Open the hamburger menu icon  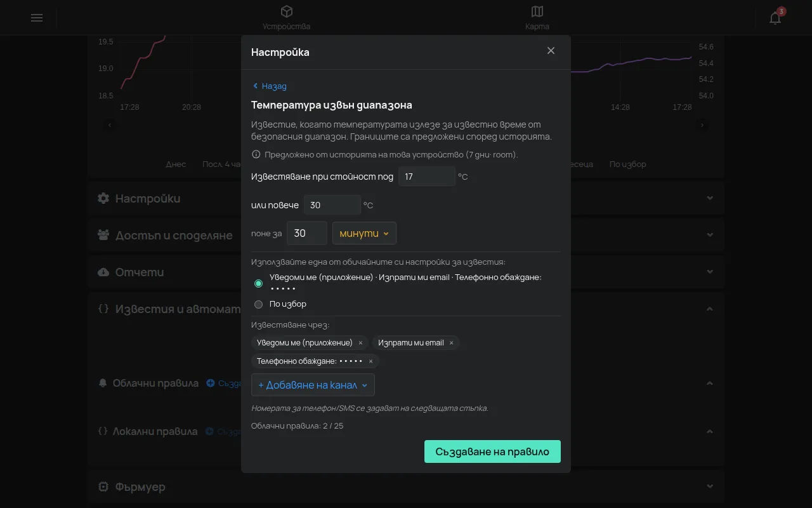pos(37,18)
